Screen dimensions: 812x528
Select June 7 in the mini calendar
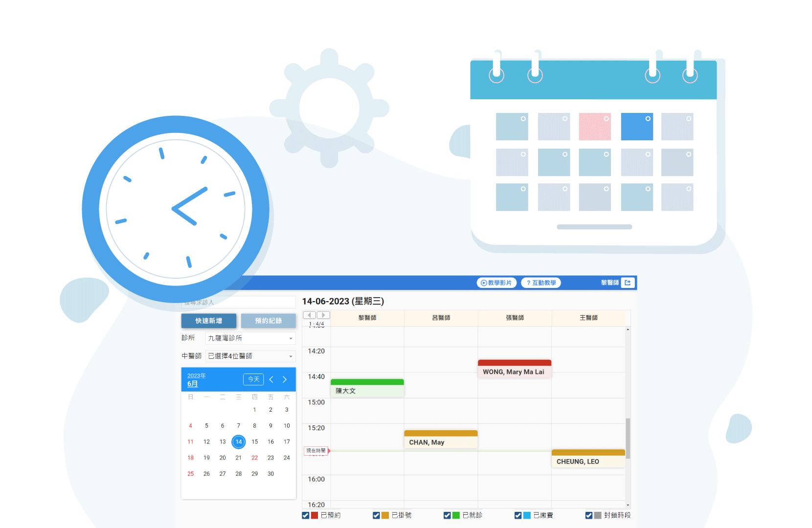239,426
